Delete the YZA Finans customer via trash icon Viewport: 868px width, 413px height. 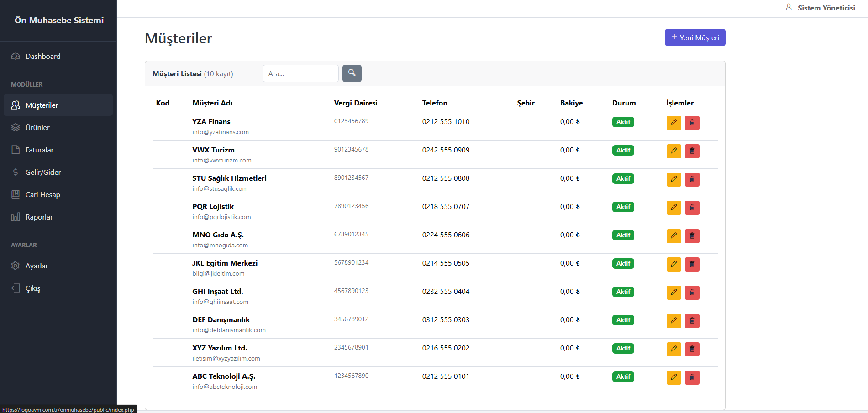point(692,123)
